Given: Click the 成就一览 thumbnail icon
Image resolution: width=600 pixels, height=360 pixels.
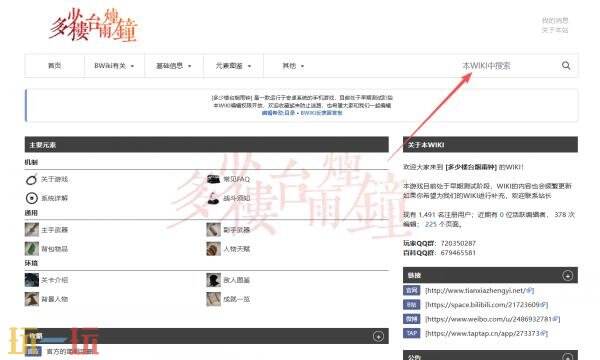Looking at the screenshot, I should click(x=214, y=299).
